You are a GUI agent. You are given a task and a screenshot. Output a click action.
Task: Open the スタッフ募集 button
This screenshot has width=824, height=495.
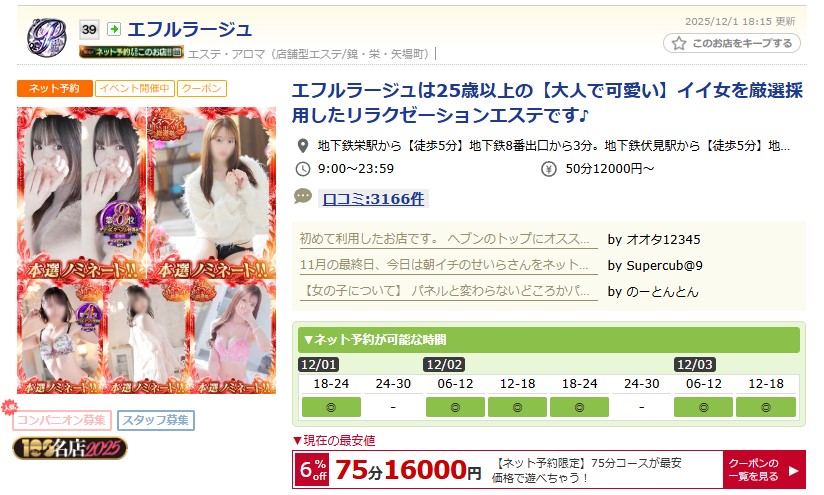[x=156, y=420]
